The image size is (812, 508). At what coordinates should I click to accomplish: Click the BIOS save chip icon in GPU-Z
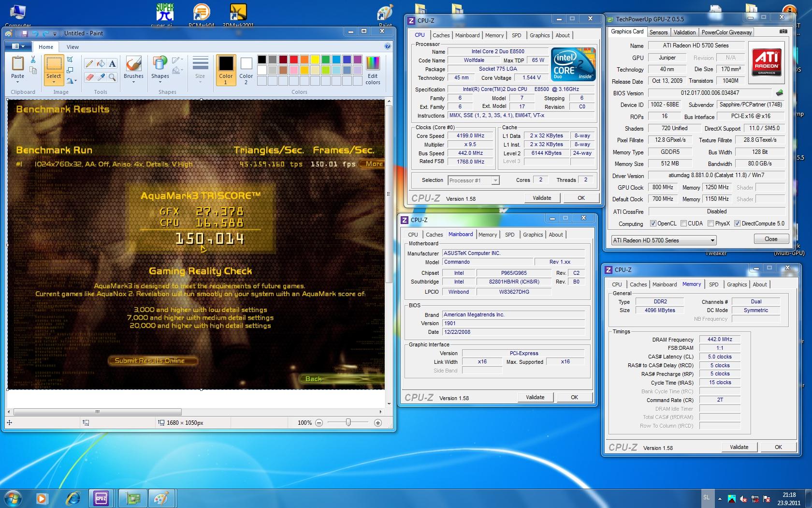click(779, 92)
